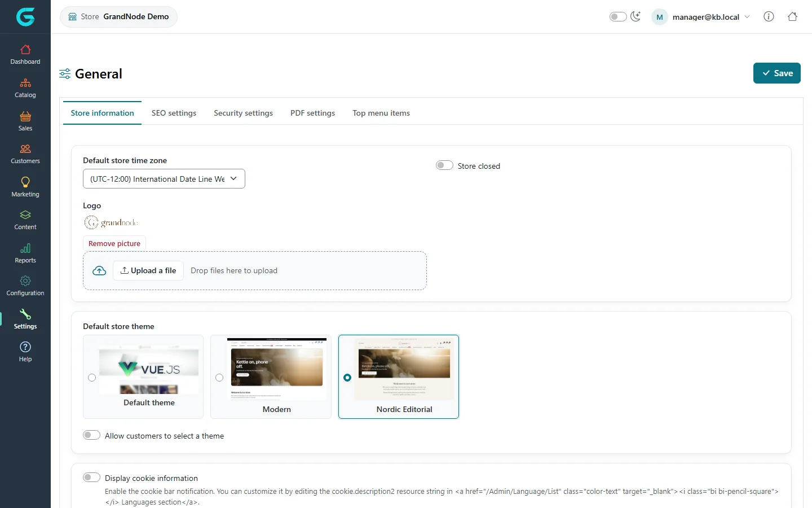Click the Drop files here to upload text
The height and width of the screenshot is (508, 812).
[234, 270]
